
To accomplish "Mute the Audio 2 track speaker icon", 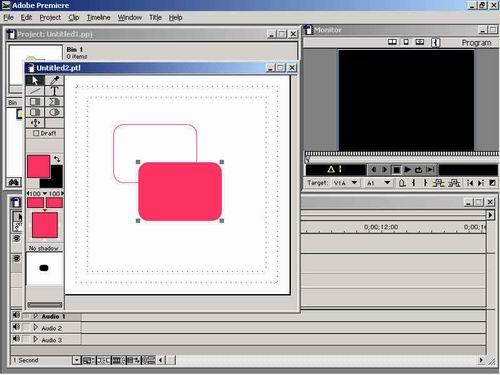I will click(16, 327).
